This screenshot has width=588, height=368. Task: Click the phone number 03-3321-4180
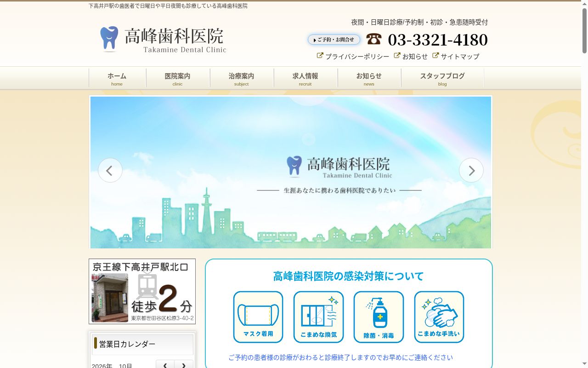[x=438, y=40]
